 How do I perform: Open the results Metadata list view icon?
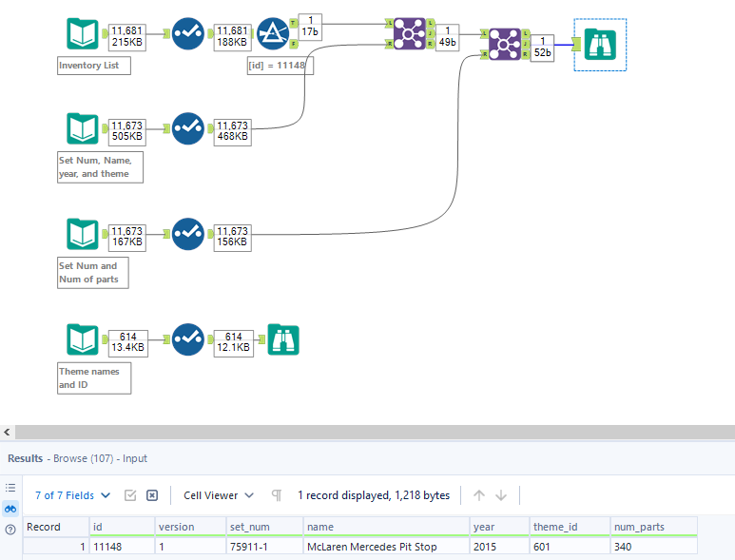click(10, 488)
